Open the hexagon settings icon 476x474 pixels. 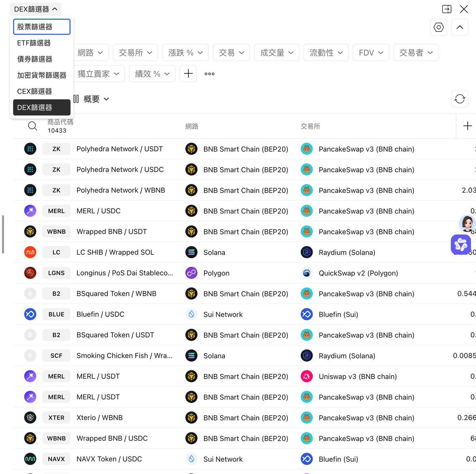click(x=439, y=27)
